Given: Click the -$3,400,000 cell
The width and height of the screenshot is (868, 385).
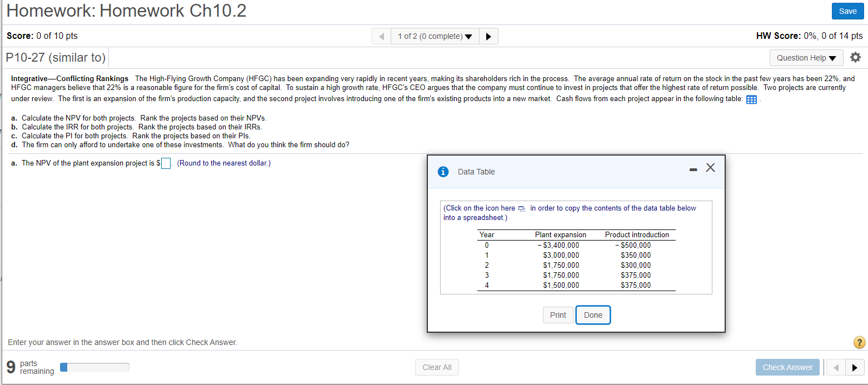Looking at the screenshot, I should (558, 245).
